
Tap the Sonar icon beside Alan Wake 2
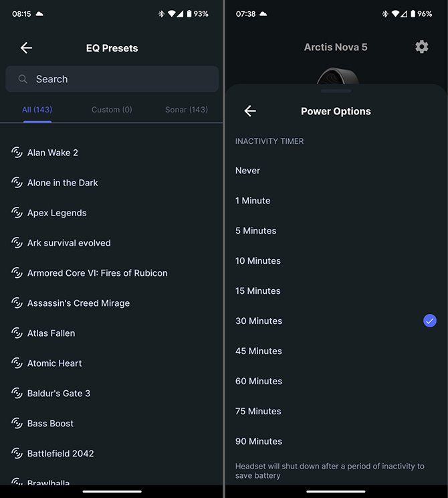[17, 153]
